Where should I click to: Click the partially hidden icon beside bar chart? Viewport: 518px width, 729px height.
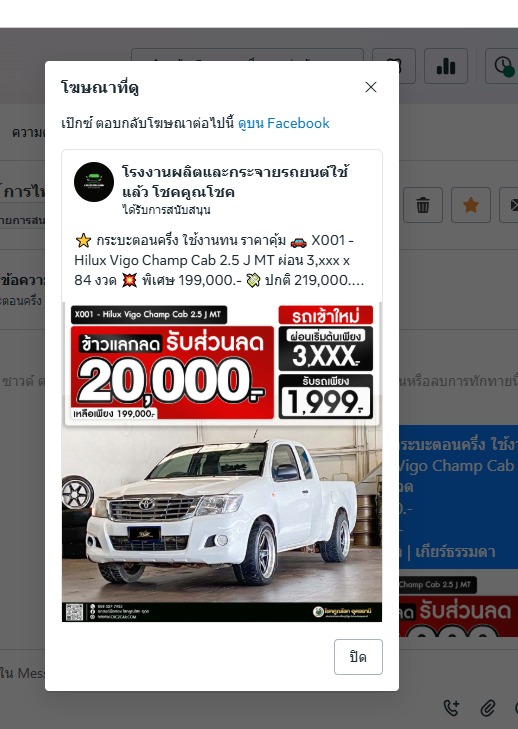(x=407, y=66)
